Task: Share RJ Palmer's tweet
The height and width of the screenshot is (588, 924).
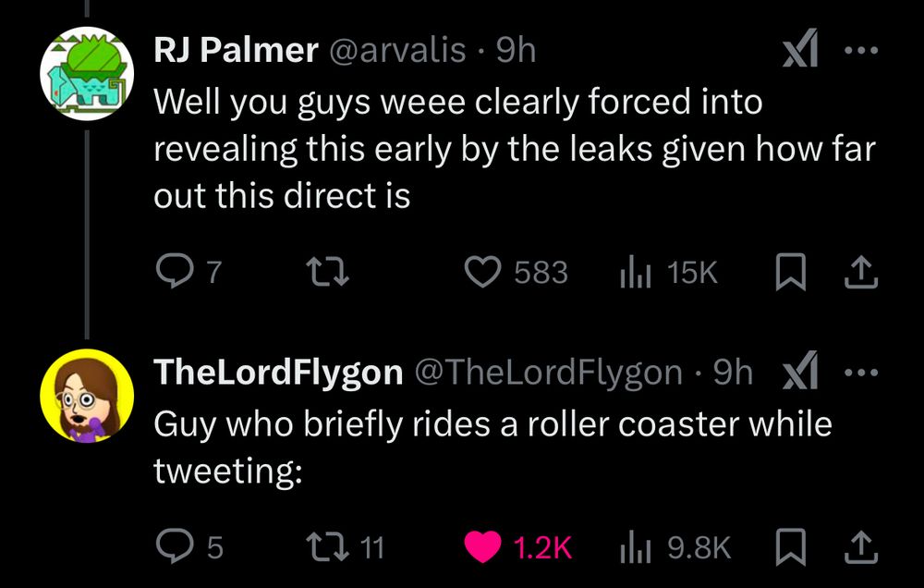Action: 859,272
